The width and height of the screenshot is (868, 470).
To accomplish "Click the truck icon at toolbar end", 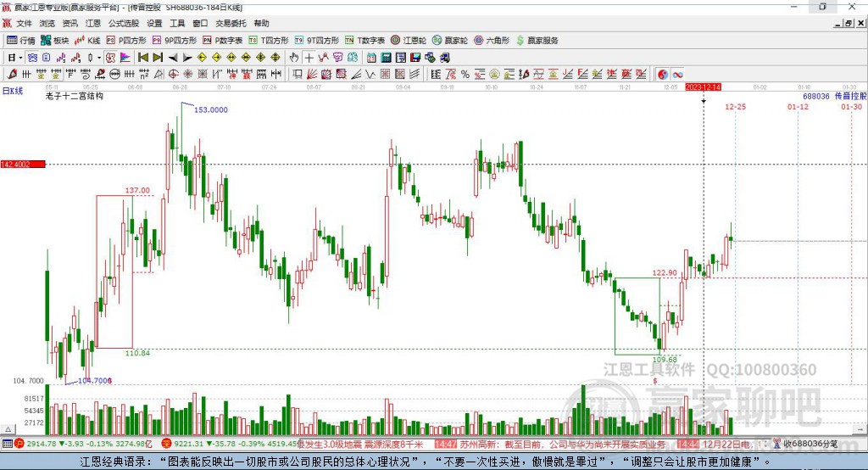I will click(444, 58).
